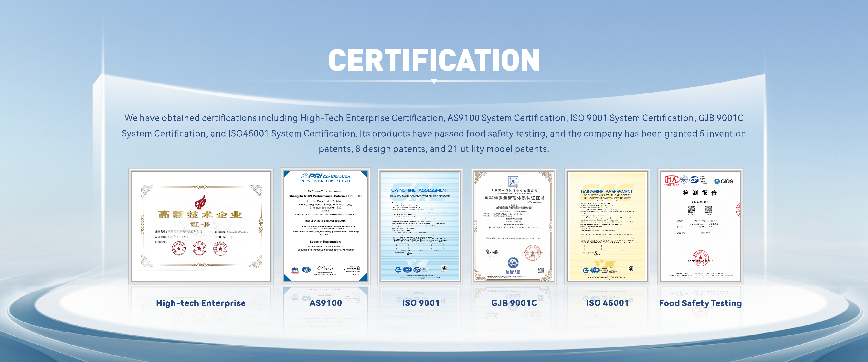The image size is (868, 362).
Task: Click the "GJB 9001C" caption label
Action: [514, 303]
